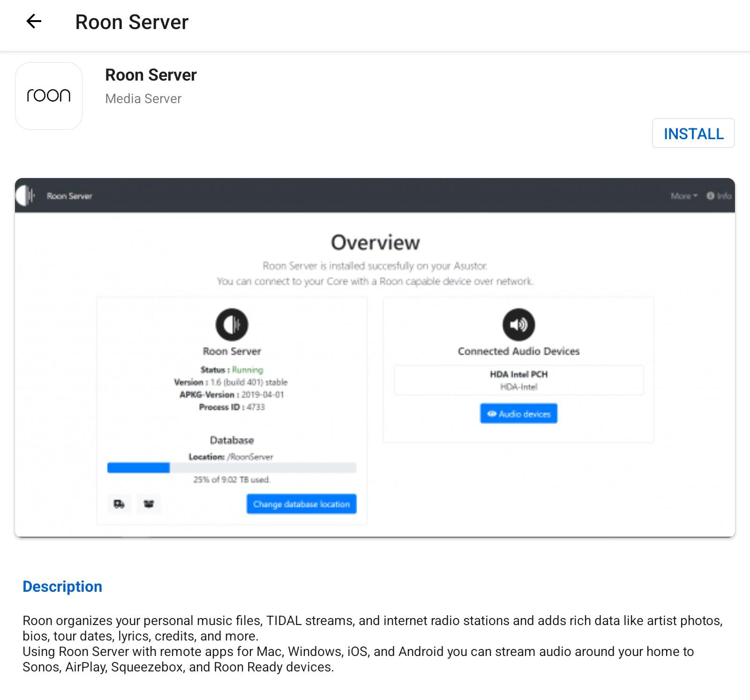Viewport: 750px width, 700px height.
Task: Click the Connected Audio Devices speaker icon
Action: click(x=518, y=324)
